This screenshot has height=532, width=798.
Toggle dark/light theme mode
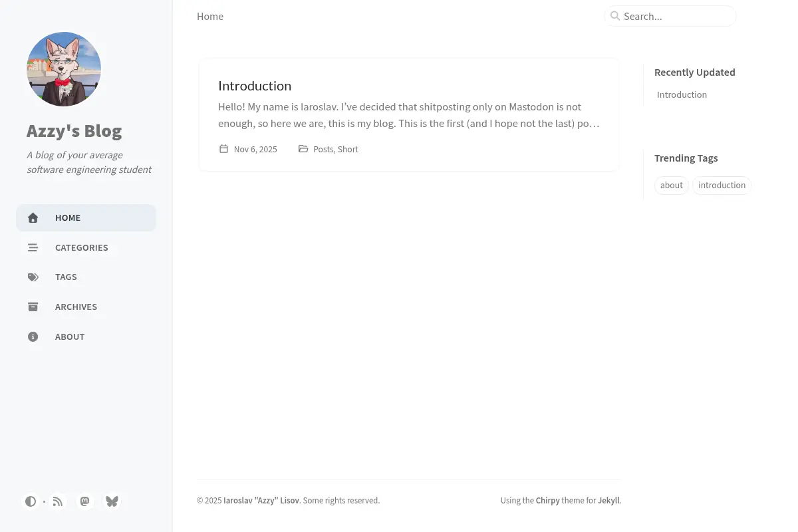pos(31,501)
